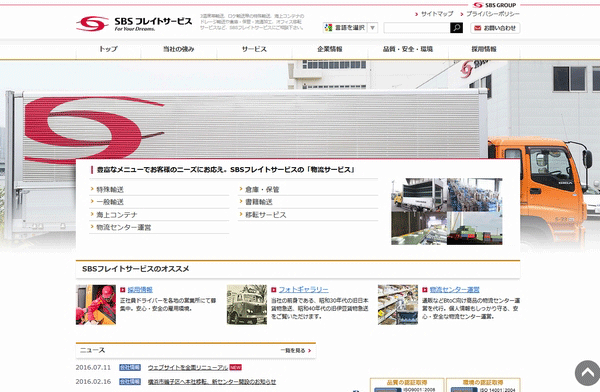Click the 環境の認証取得 banner
This screenshot has width=600, height=392.
point(483,385)
